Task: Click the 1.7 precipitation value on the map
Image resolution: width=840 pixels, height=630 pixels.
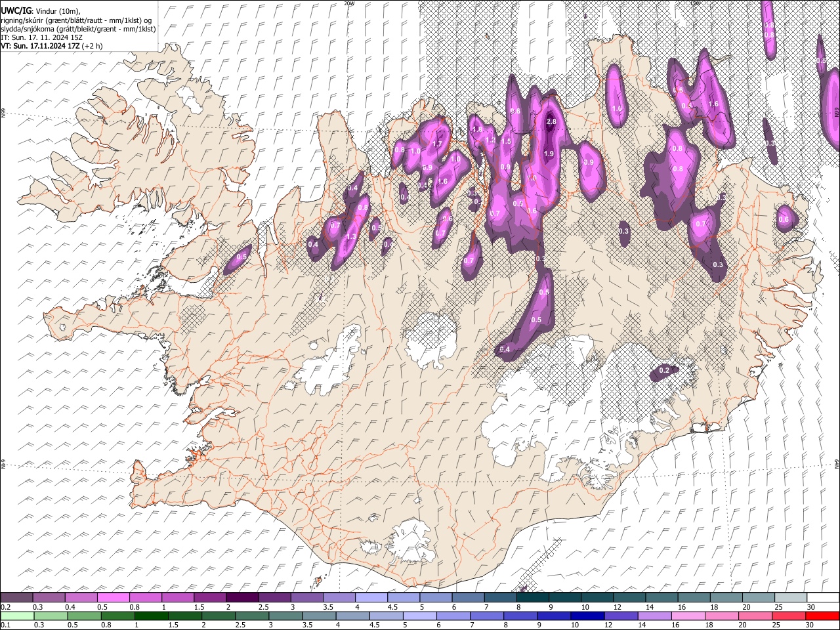Action: [x=438, y=144]
